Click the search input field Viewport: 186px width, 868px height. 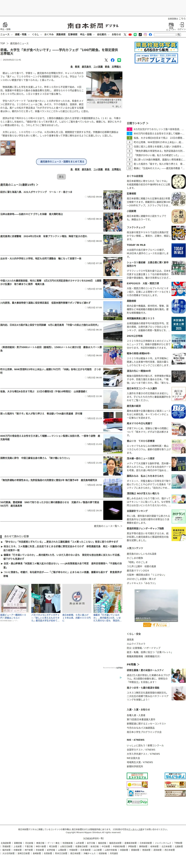click(x=165, y=34)
